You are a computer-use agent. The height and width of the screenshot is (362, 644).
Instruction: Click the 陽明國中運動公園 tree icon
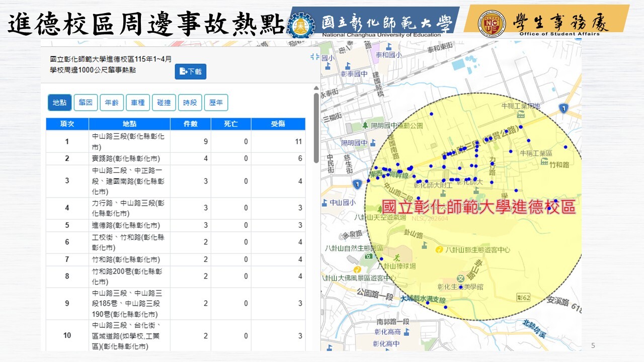click(365, 125)
